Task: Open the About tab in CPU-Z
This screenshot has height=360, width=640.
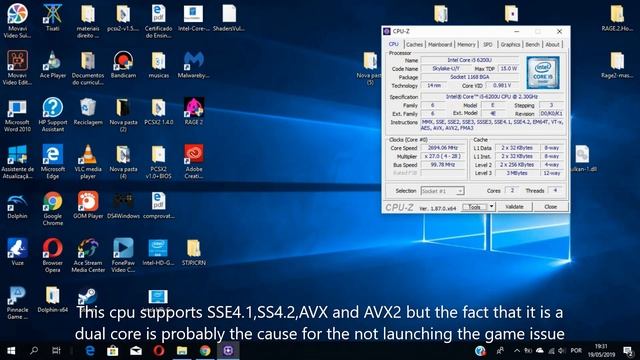Action: [552, 44]
